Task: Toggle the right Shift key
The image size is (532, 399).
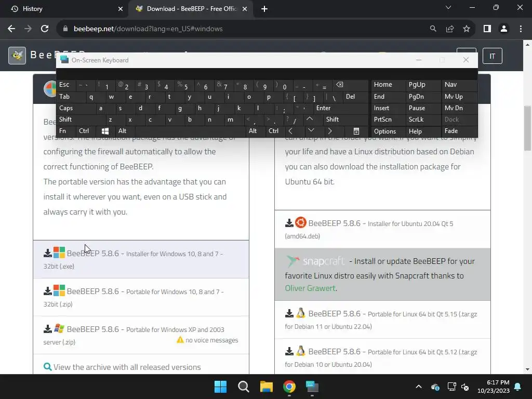Action: [345, 119]
